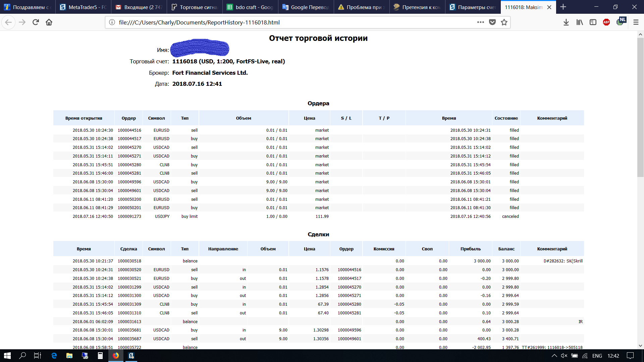644x362 pixels.
Task: Click scrollbar up arrow
Action: coord(640,34)
